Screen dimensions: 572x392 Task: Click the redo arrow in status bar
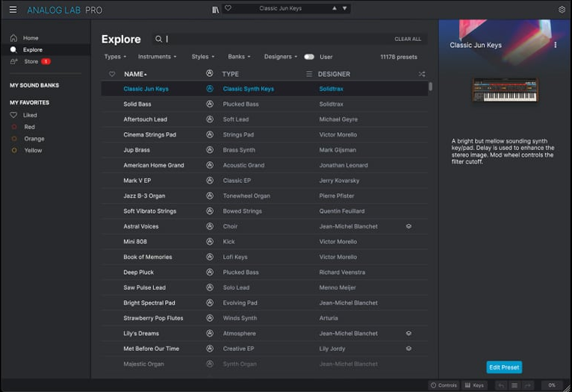(527, 385)
